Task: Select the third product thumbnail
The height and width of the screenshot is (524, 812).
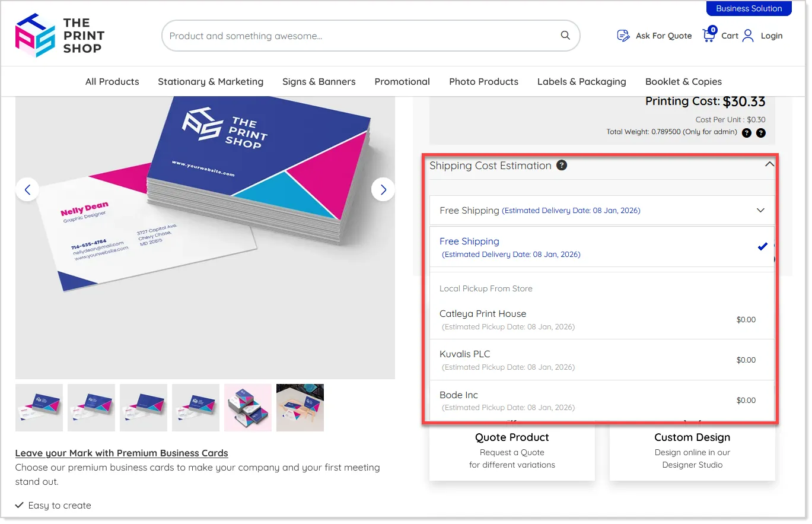Action: pos(144,408)
